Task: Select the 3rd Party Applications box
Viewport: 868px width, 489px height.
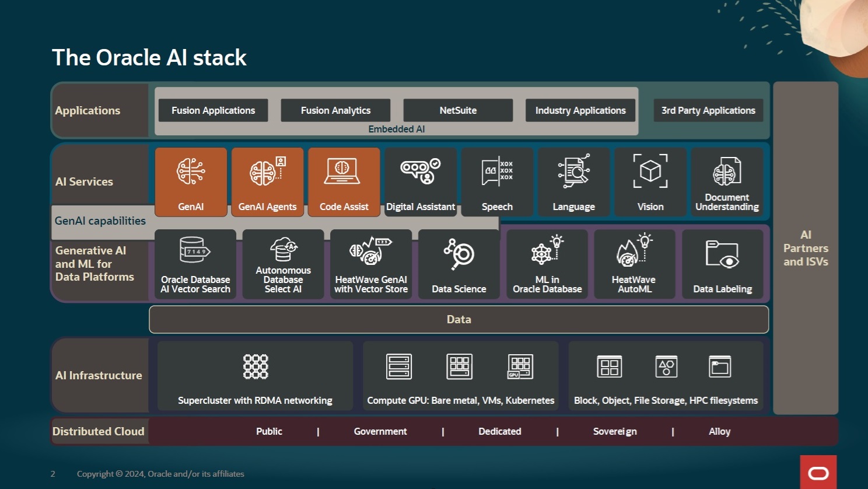Action: click(x=708, y=110)
